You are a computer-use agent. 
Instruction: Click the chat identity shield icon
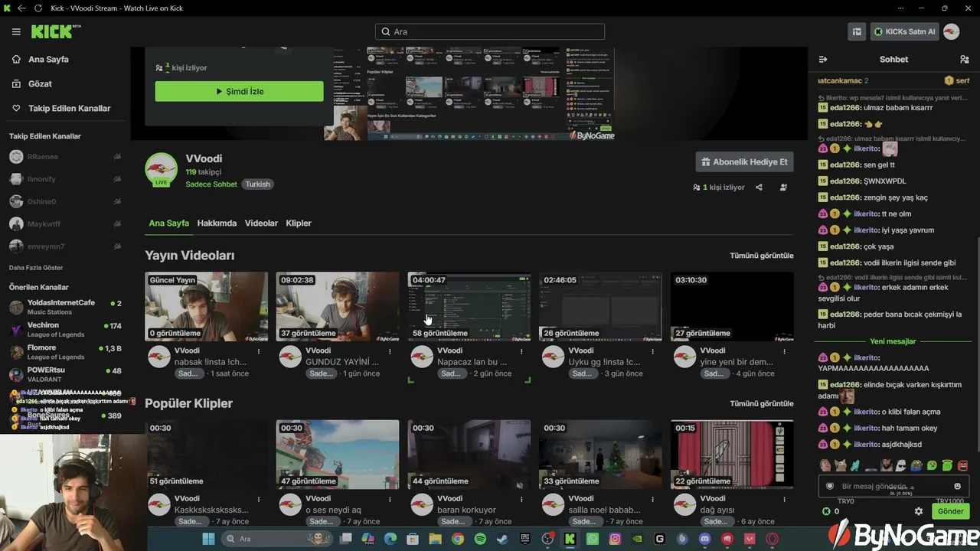point(830,486)
